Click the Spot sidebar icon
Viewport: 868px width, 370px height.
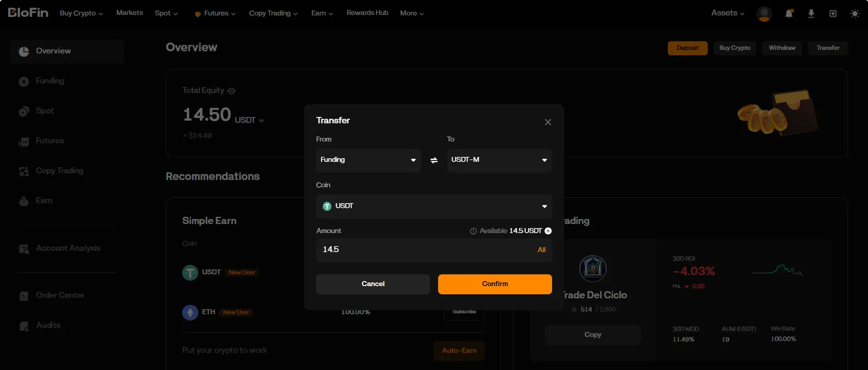point(24,111)
